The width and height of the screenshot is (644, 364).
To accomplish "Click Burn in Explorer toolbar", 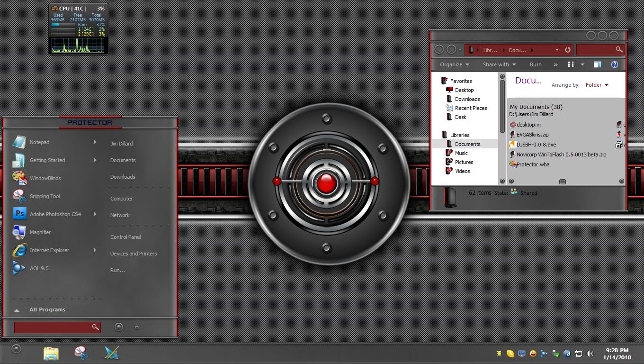I will coord(536,64).
